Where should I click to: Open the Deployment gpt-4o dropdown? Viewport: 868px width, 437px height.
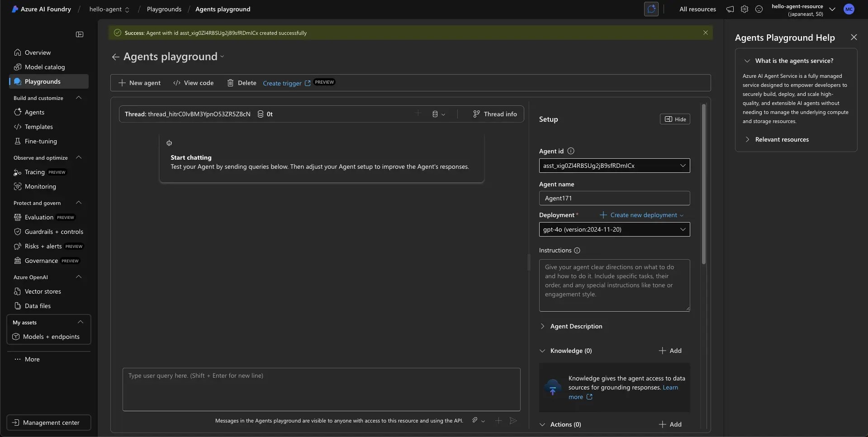(614, 229)
